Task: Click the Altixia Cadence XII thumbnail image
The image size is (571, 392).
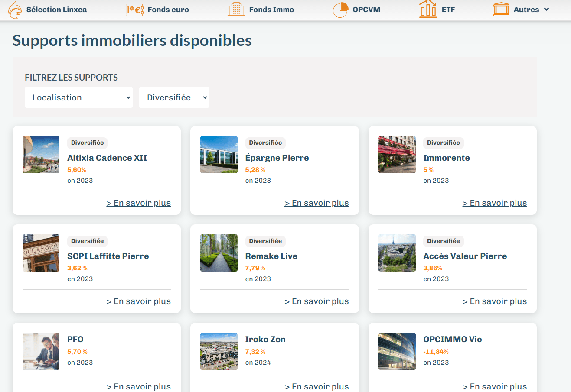Action: [x=41, y=155]
